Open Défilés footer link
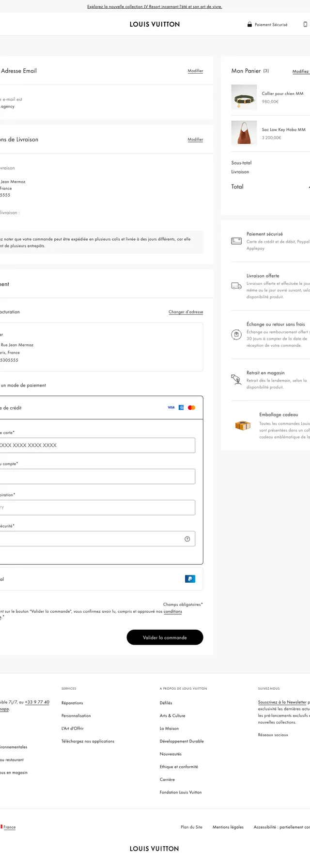The height and width of the screenshot is (868, 310). 166,703
